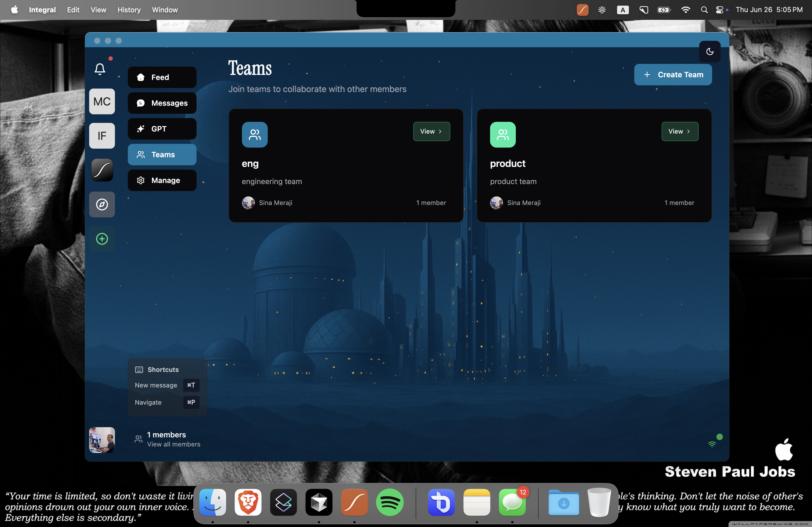This screenshot has height=527, width=812.
Task: Click the eng team icon
Action: coord(255,135)
